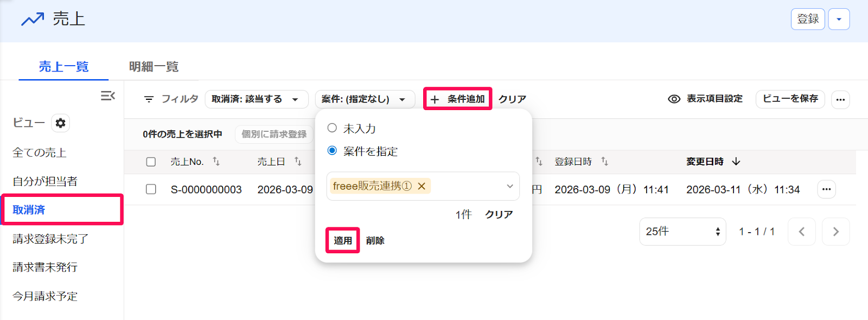Check the row checkbox for S-0000000003

click(x=151, y=189)
